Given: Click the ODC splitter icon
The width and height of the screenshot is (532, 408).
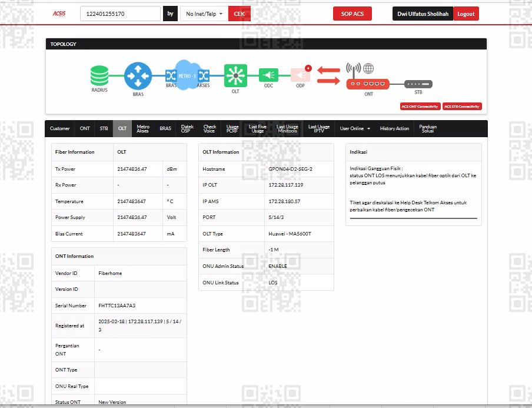Looking at the screenshot, I should (x=268, y=75).
